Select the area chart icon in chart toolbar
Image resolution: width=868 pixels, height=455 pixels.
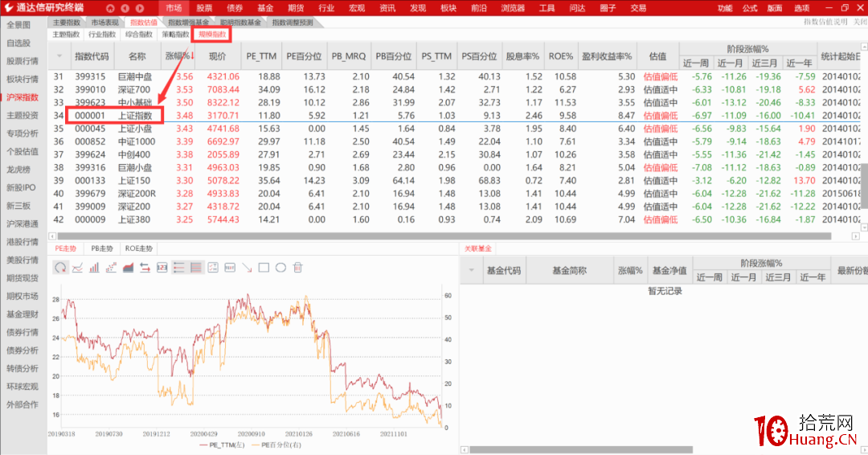pyautogui.click(x=128, y=268)
